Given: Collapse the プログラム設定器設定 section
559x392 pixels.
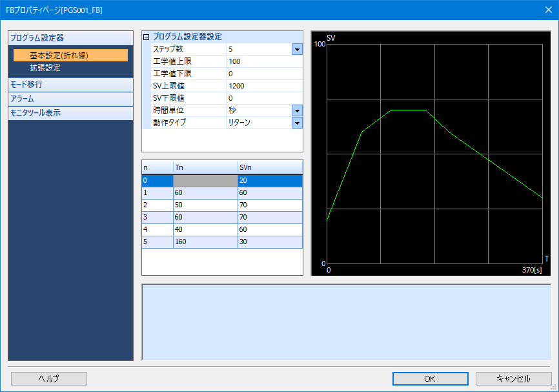Looking at the screenshot, I should [146, 37].
